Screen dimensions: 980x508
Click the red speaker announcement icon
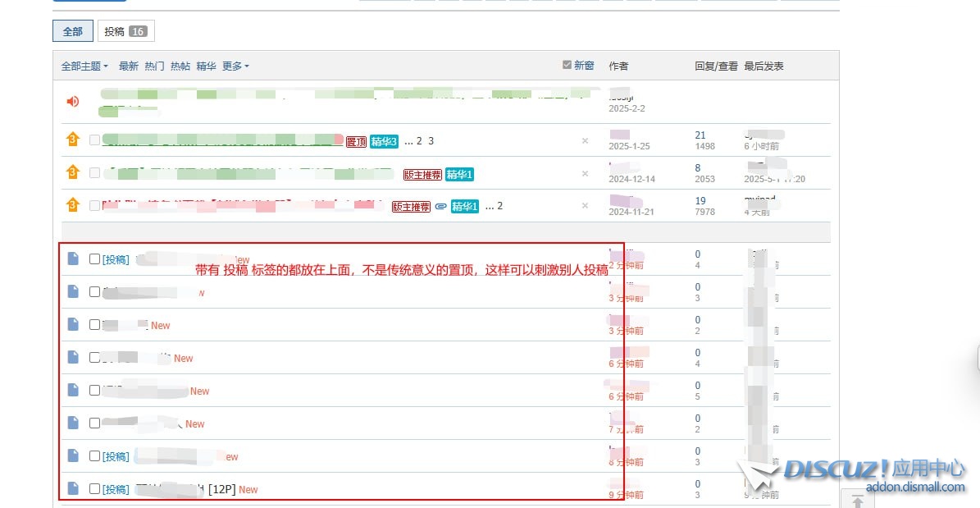click(x=73, y=102)
